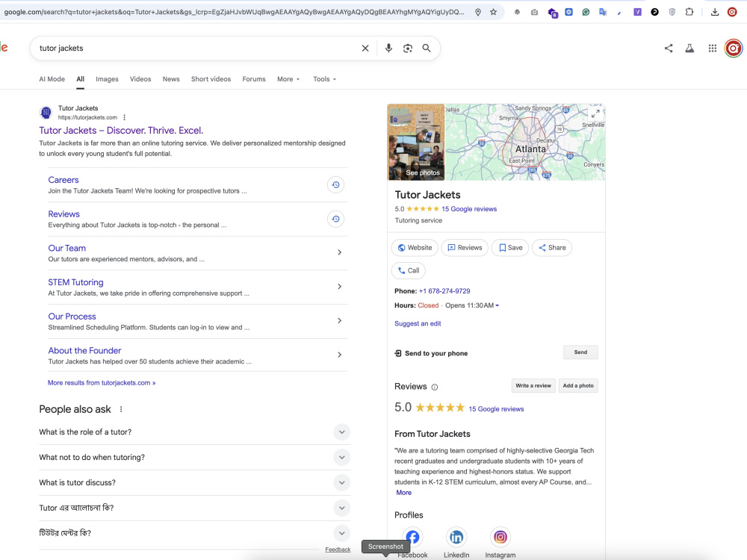Screen dimensions: 747x560
Task: Click Share button in knowledge panel
Action: pyautogui.click(x=552, y=248)
